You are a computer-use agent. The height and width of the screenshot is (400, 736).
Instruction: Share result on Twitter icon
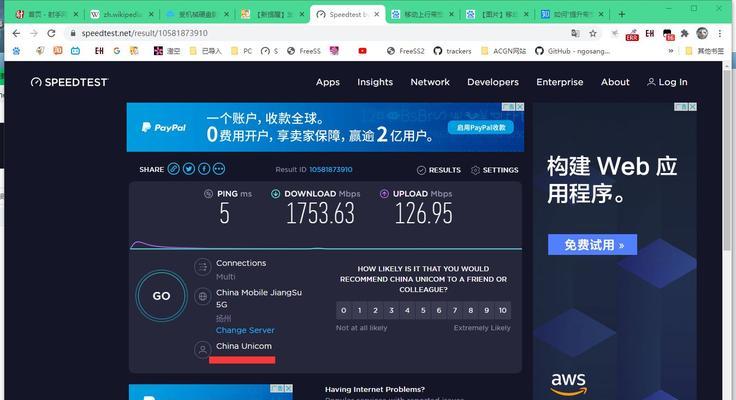pos(189,169)
